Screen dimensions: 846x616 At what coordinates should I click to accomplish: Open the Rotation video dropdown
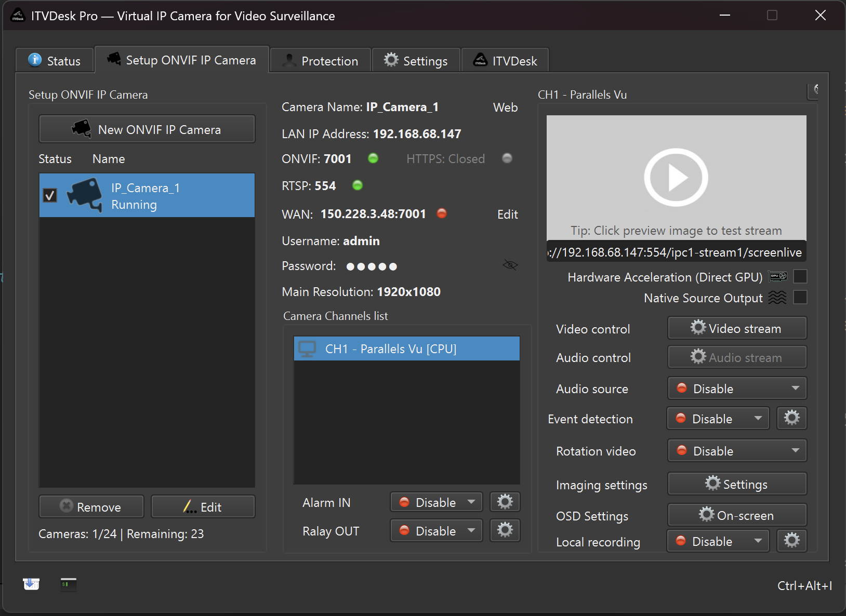coord(737,451)
